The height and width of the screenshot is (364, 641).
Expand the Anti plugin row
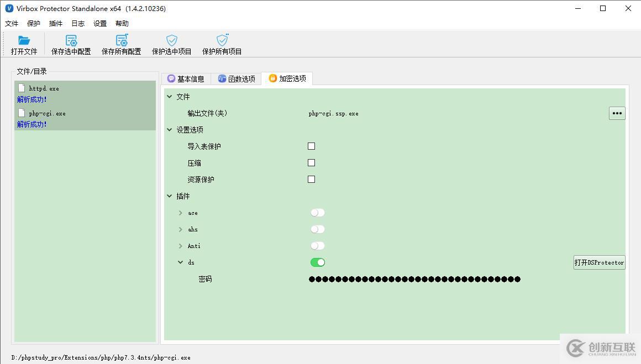tap(180, 246)
